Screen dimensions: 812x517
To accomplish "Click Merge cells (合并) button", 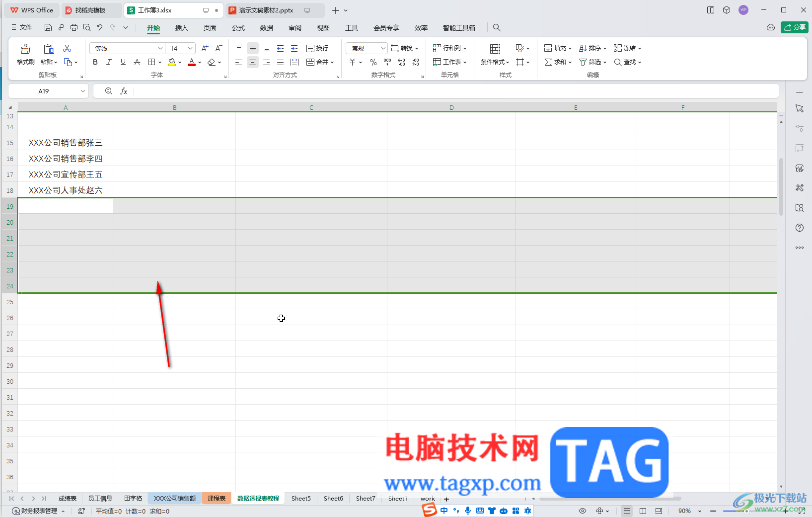I will pos(320,62).
